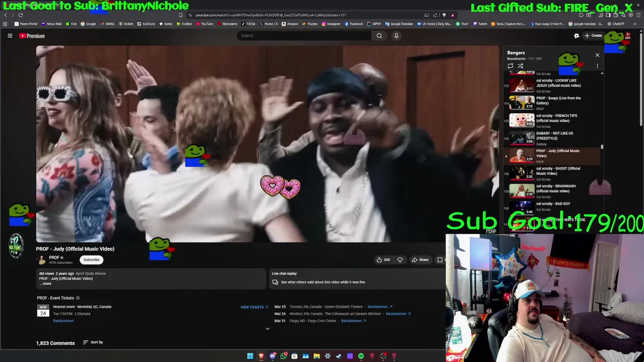Select cal scruby GHOST playlist entry
The height and width of the screenshot is (362, 644).
coord(552,173)
